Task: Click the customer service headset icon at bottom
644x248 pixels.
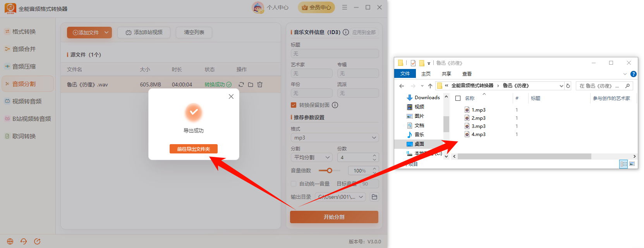Action: (24, 241)
